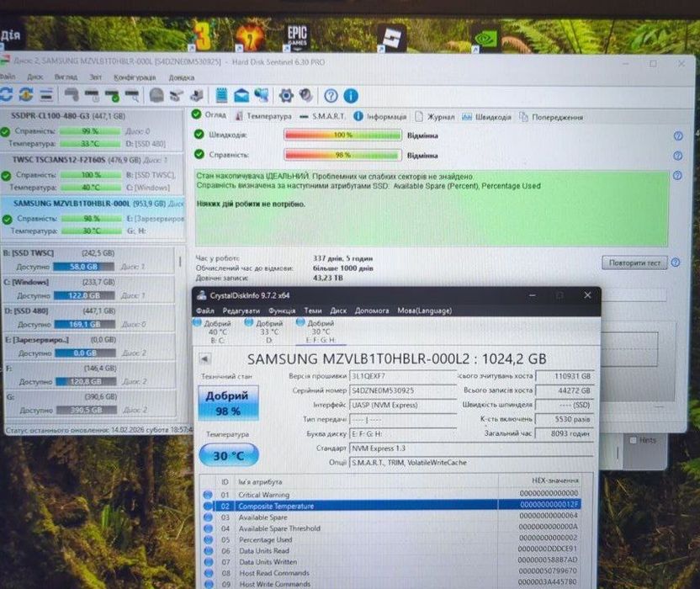The height and width of the screenshot is (589, 700).
Task: Open Файл menu in CrystalDiskInfo
Action: (205, 310)
